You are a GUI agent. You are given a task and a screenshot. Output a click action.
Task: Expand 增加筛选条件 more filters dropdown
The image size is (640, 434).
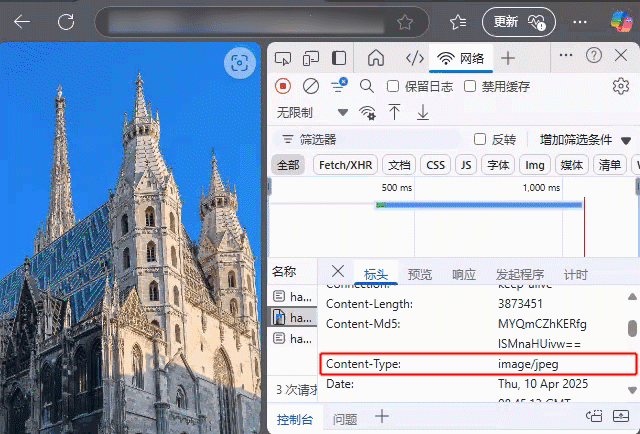click(x=585, y=140)
